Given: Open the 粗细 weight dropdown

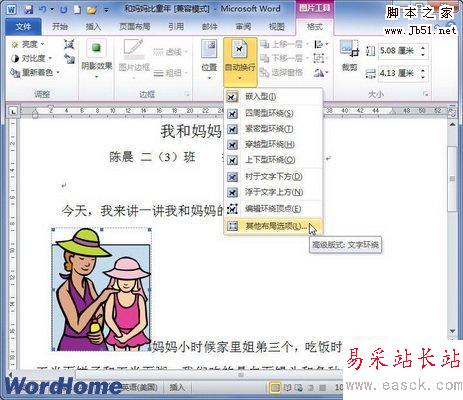Looking at the screenshot, I should click(170, 73).
